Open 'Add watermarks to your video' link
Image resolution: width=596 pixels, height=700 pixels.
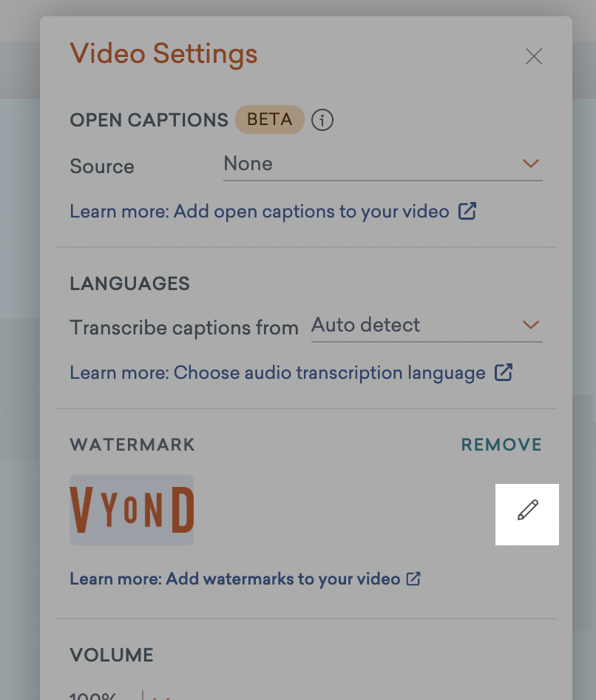pyautogui.click(x=235, y=579)
